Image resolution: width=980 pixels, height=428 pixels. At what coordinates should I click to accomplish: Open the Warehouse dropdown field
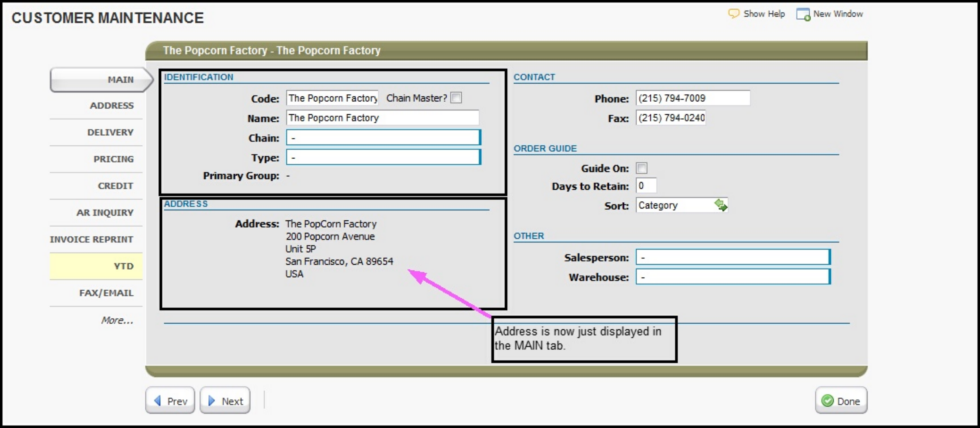click(x=733, y=277)
